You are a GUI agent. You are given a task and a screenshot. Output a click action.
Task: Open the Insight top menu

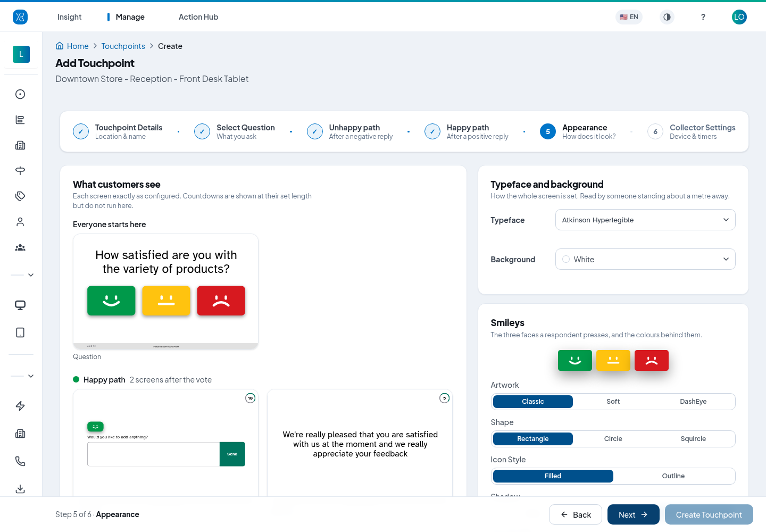pyautogui.click(x=69, y=17)
